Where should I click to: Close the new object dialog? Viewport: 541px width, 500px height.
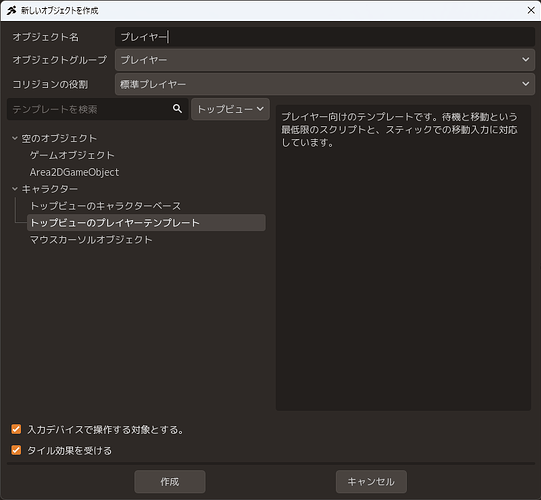tap(531, 10)
